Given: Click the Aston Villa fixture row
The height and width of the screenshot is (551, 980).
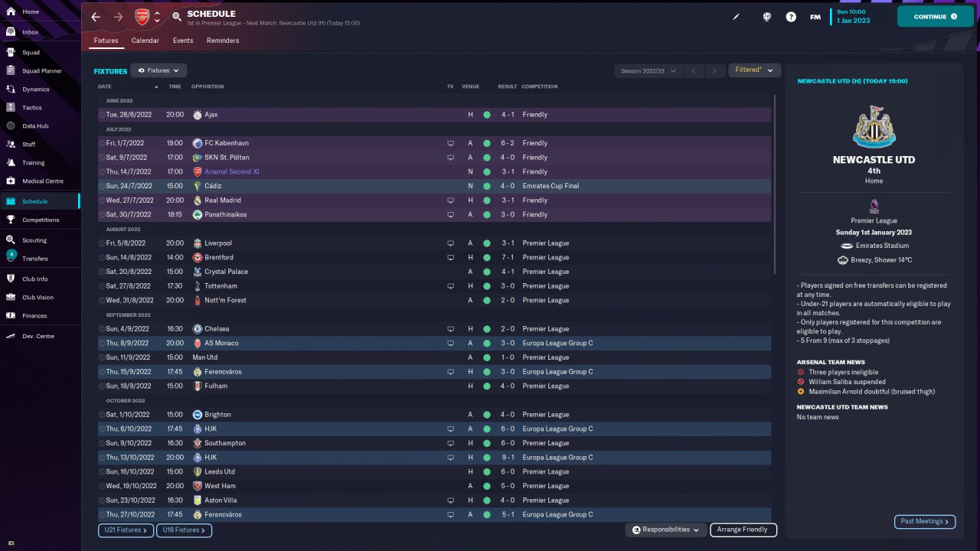Looking at the screenshot, I should 434,500.
